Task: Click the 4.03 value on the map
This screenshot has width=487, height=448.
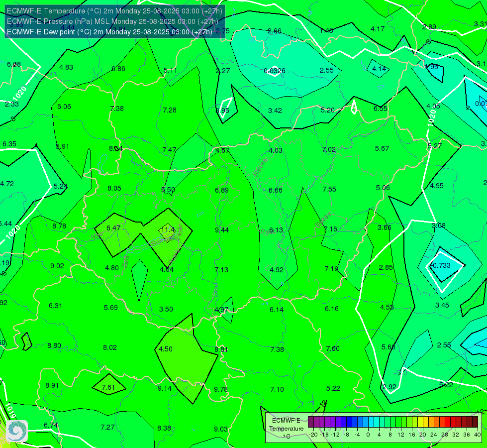Action: pos(276,150)
